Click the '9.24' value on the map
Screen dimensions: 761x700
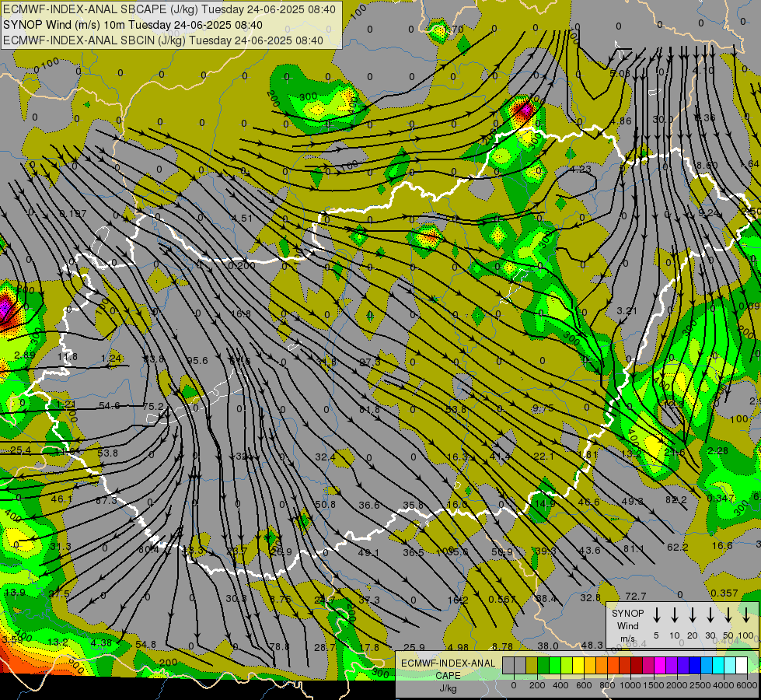point(709,213)
